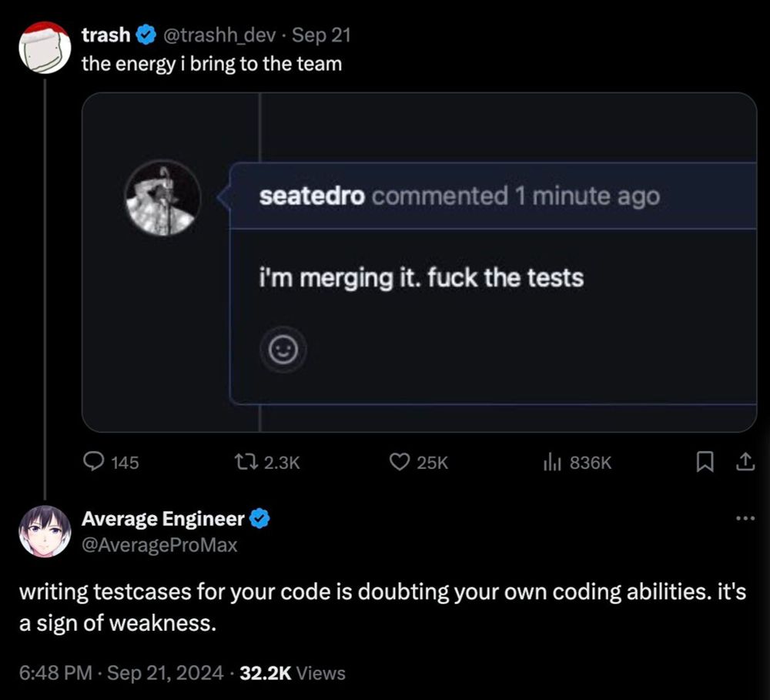770x700 pixels.
Task: Open the Sep 21 timestamp link
Action: coord(322,35)
